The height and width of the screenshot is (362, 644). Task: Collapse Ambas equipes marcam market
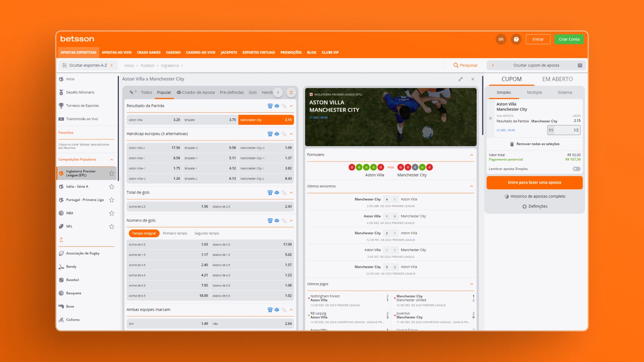pos(291,310)
